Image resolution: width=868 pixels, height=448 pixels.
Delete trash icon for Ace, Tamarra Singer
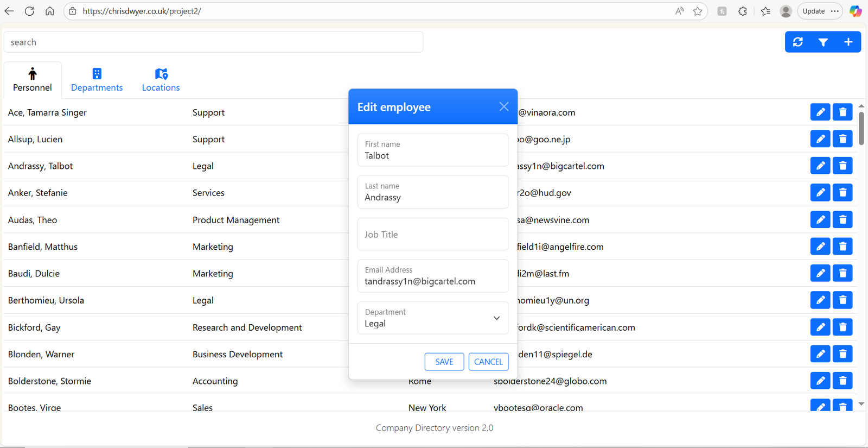click(843, 112)
